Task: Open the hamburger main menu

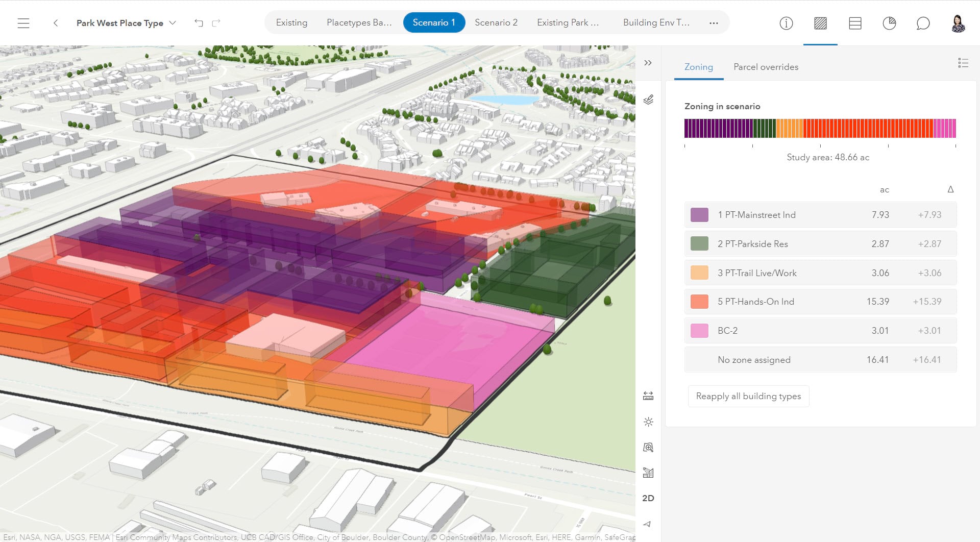Action: click(x=23, y=23)
